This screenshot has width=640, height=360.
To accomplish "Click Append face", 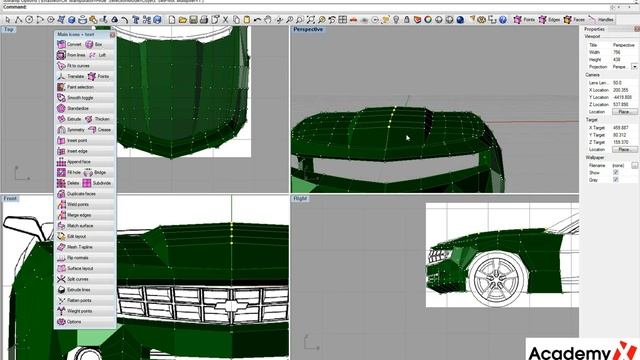I will point(74,162).
